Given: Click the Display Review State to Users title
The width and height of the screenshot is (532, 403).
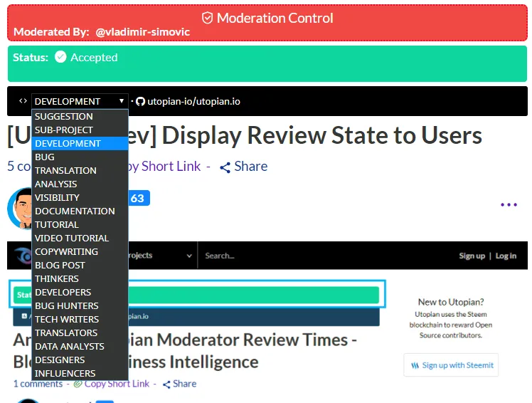Looking at the screenshot, I should tap(322, 135).
